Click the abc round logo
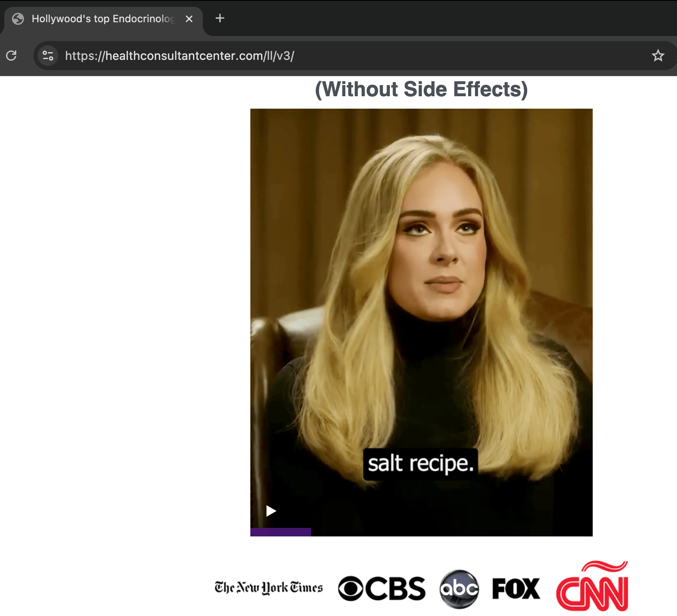The width and height of the screenshot is (677, 616). pyautogui.click(x=459, y=589)
